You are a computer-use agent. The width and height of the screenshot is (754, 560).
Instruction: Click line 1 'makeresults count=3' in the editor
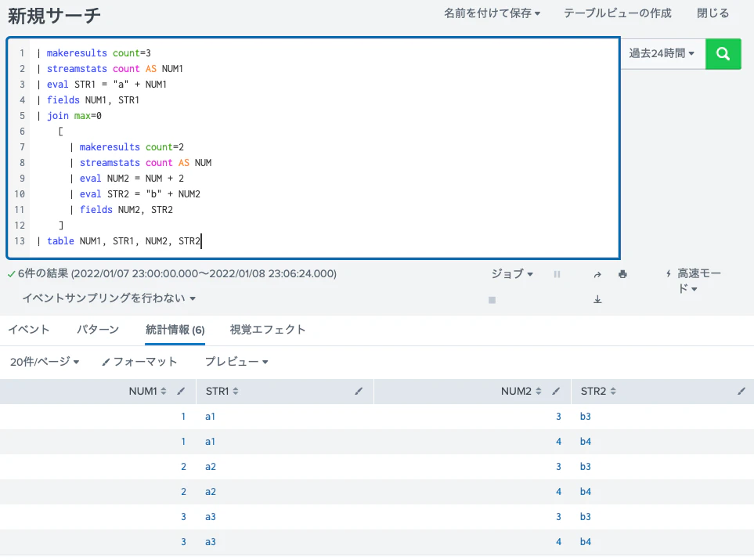(x=99, y=53)
